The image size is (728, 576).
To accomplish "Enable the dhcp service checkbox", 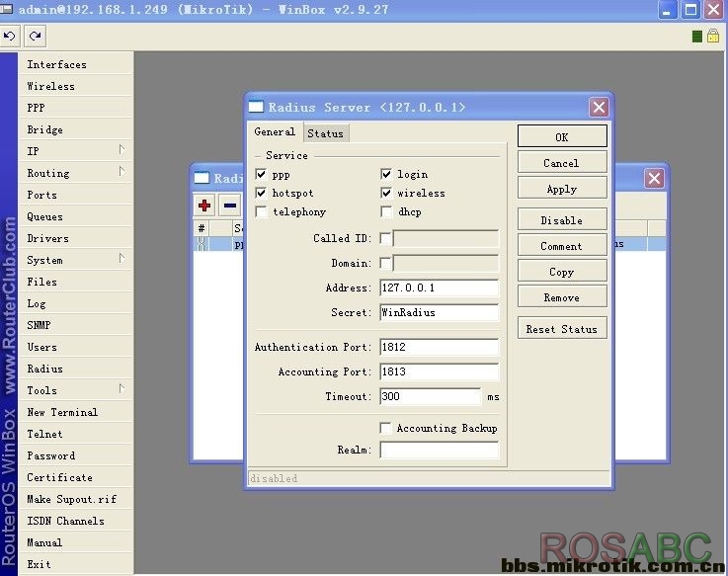I will point(386,211).
